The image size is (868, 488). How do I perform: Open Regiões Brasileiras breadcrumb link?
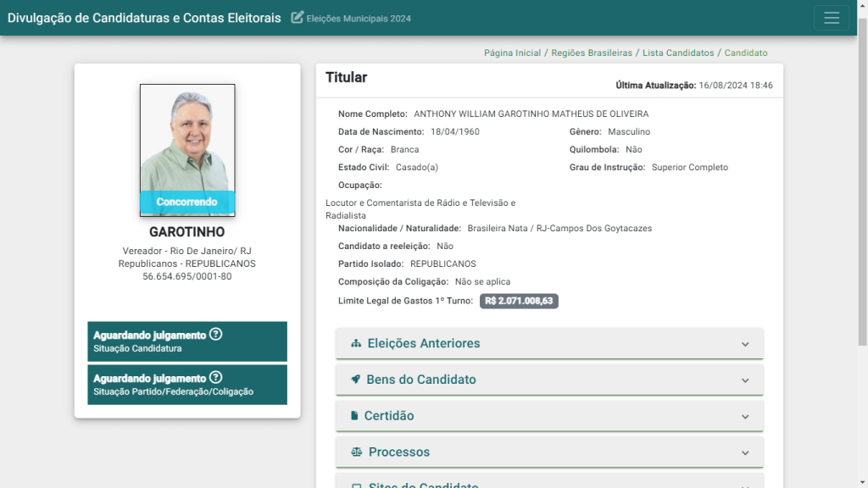pos(591,53)
